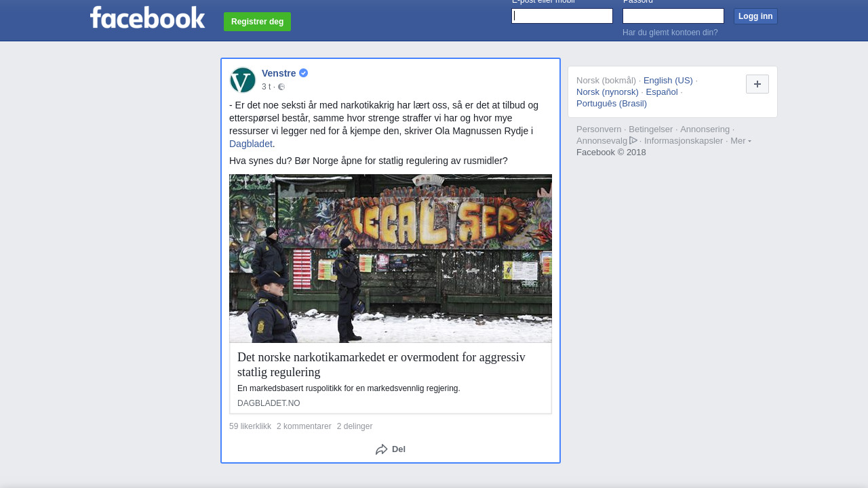Click the Norsk (bokmål) current language text
The height and width of the screenshot is (488, 868).
pyautogui.click(x=606, y=80)
